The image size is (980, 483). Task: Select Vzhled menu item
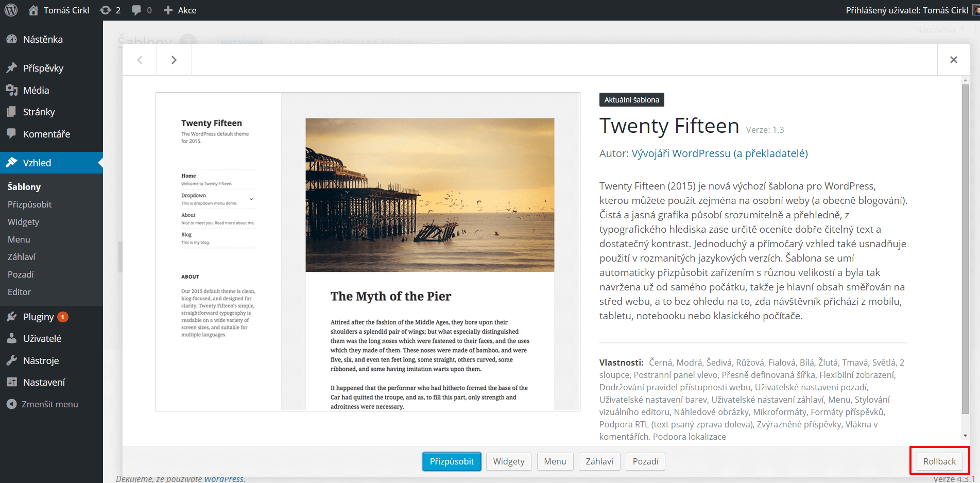click(51, 163)
